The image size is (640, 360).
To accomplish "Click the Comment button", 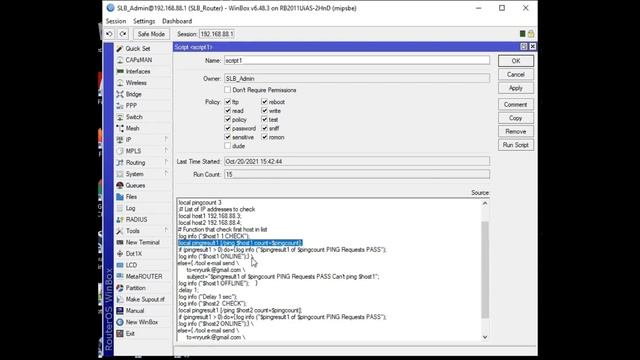I will [x=516, y=104].
